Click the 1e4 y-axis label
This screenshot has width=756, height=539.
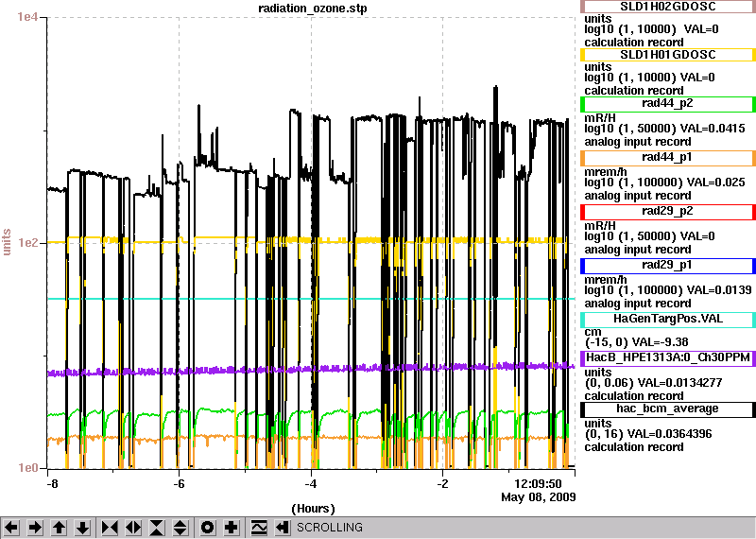tap(26, 17)
